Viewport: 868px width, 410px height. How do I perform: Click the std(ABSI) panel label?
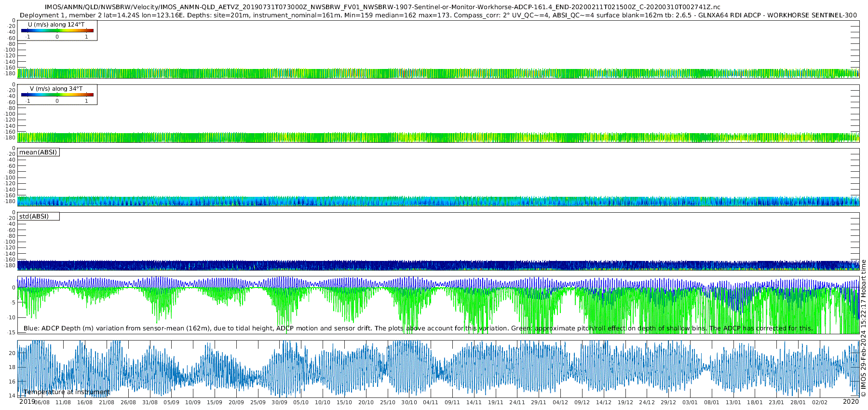(38, 217)
